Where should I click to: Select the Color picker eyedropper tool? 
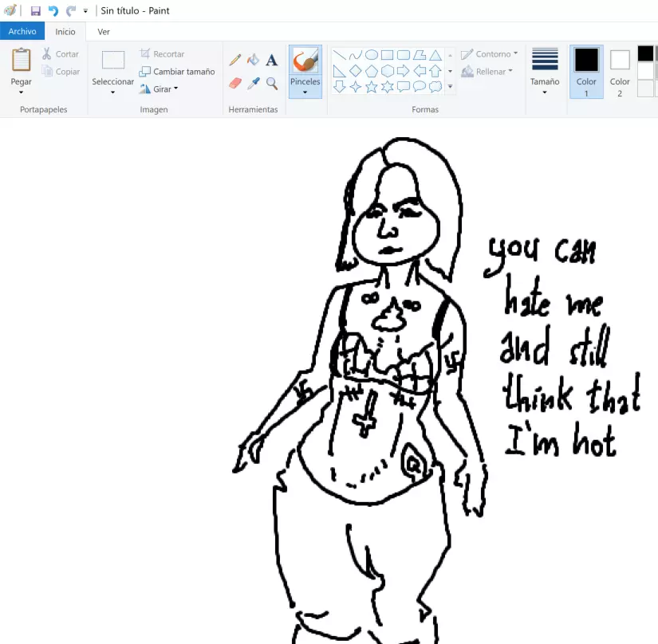point(254,84)
